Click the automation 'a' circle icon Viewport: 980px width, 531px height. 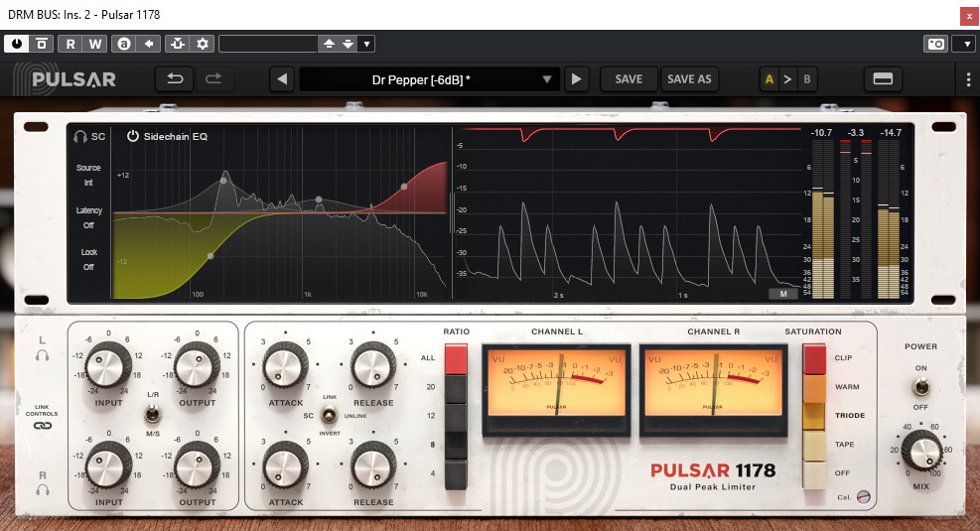(x=124, y=44)
